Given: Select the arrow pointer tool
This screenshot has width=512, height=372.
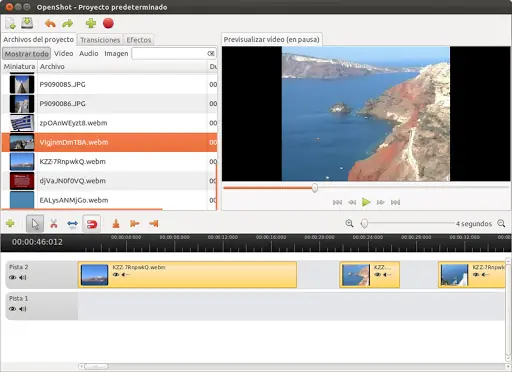Looking at the screenshot, I should point(35,223).
